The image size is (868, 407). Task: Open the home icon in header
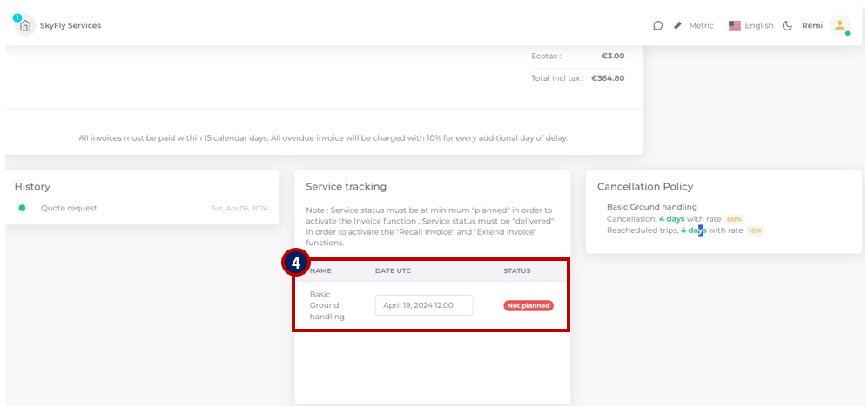(x=25, y=26)
